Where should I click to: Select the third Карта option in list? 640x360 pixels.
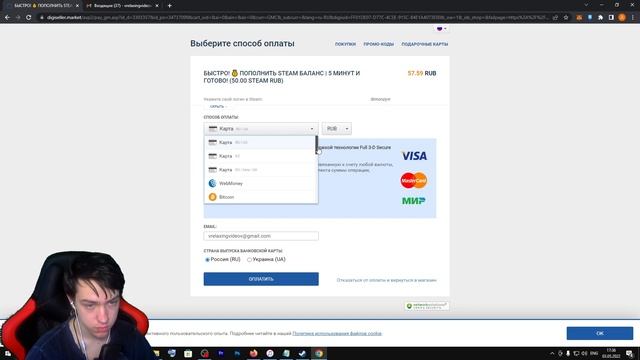pyautogui.click(x=260, y=169)
